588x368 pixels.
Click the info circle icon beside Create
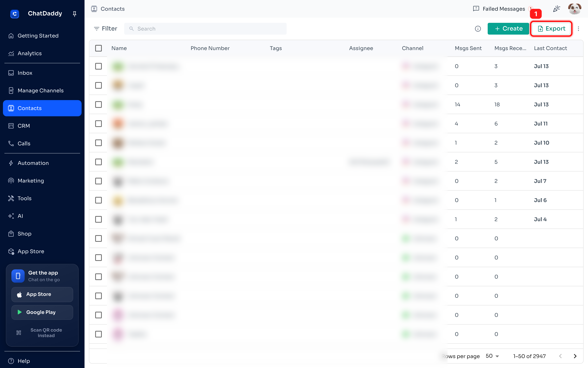[x=478, y=29]
